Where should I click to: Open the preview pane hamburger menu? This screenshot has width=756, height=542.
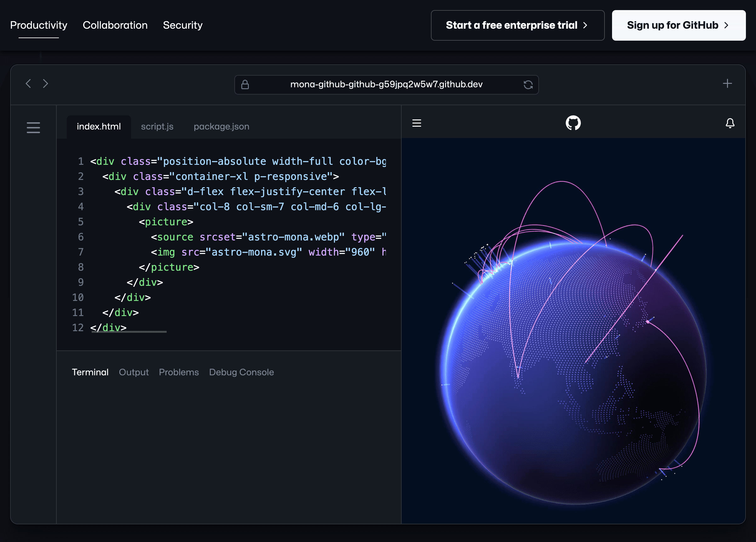(417, 123)
